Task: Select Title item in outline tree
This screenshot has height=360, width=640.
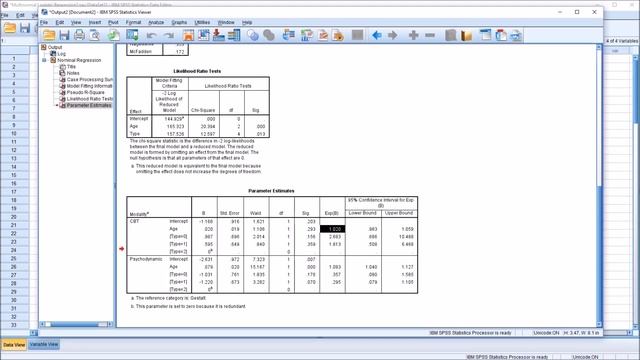Action: tap(71, 67)
